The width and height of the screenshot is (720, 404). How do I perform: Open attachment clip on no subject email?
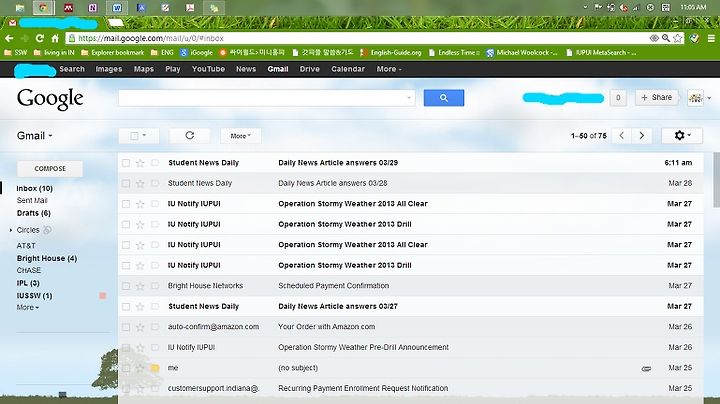646,368
